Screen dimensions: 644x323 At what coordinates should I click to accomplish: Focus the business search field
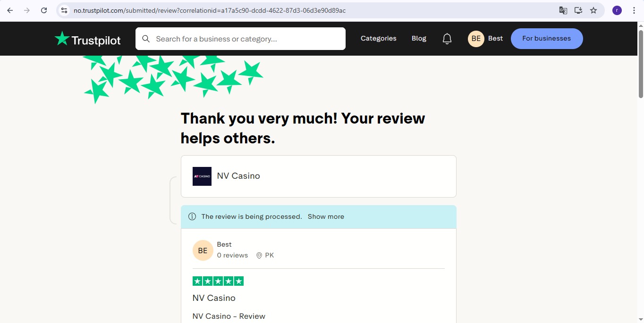pyautogui.click(x=241, y=39)
